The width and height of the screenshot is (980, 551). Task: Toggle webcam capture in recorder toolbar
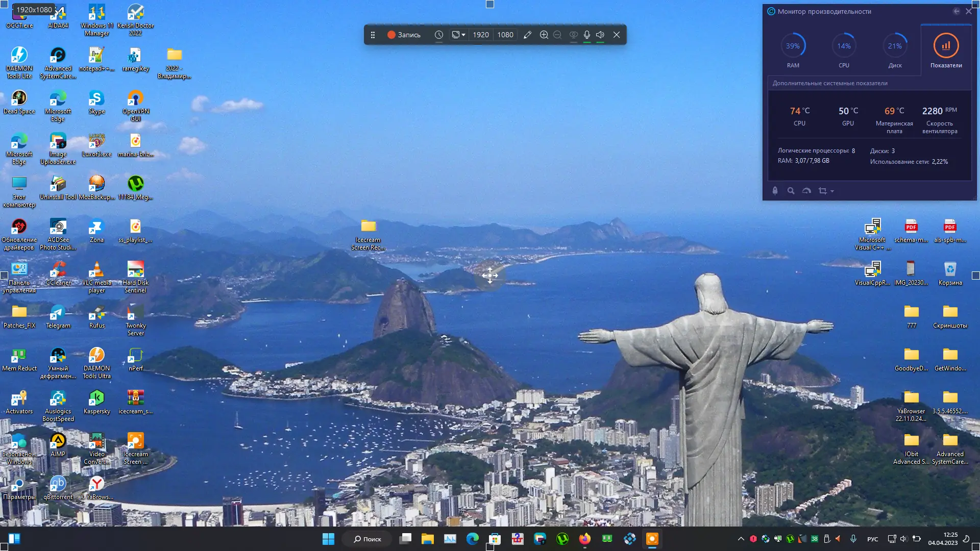pos(573,35)
